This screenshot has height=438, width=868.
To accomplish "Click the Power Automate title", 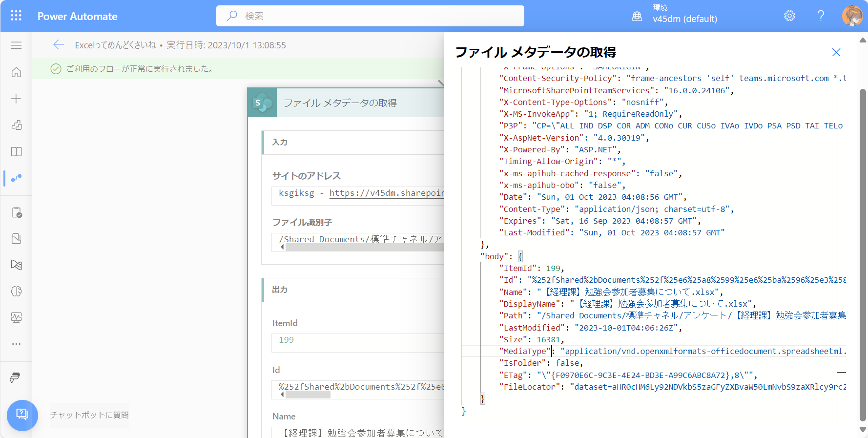I will point(77,16).
